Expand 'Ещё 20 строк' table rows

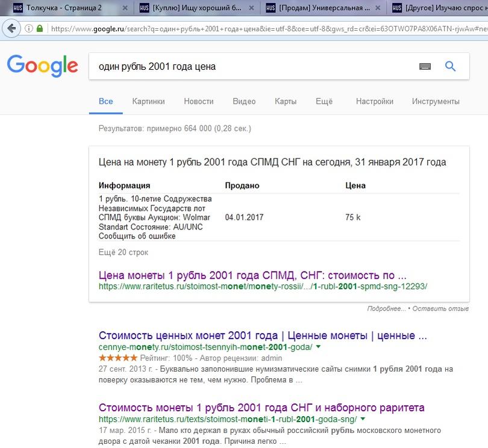(124, 252)
